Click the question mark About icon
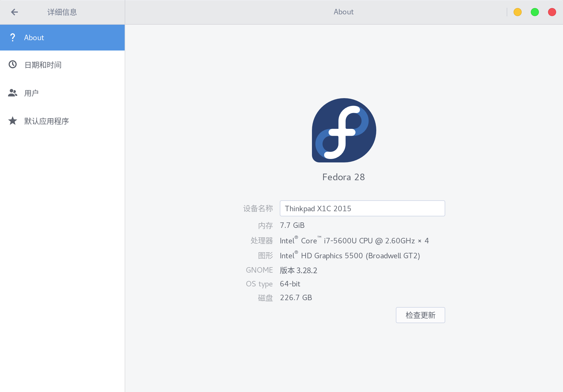 [13, 37]
